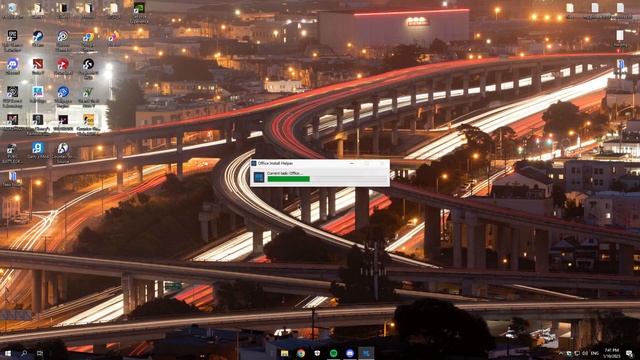The width and height of the screenshot is (640, 360).
Task: Select the PUBG Battlegrounds desktop shortcut
Action: click(x=11, y=153)
